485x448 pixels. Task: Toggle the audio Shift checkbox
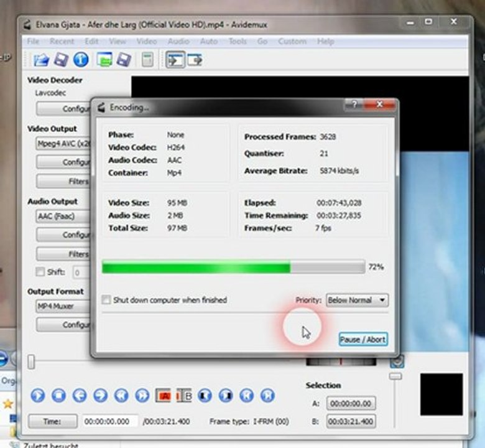[40, 272]
